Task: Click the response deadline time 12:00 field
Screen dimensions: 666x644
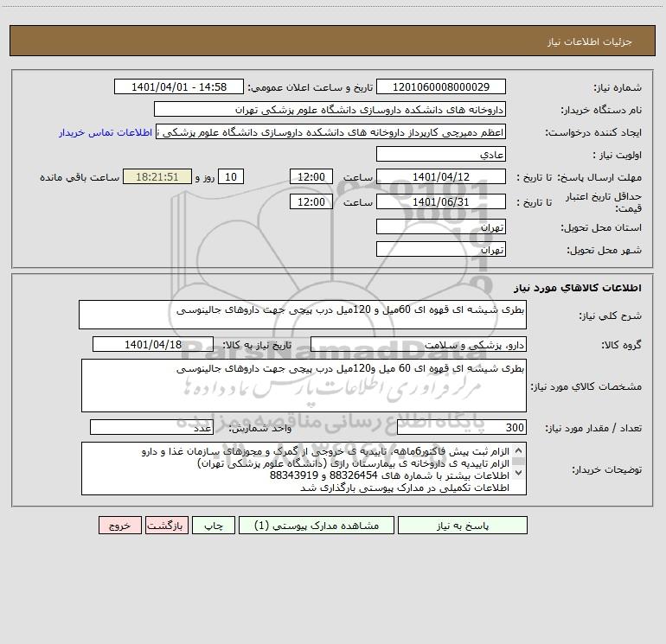Action: [x=311, y=176]
